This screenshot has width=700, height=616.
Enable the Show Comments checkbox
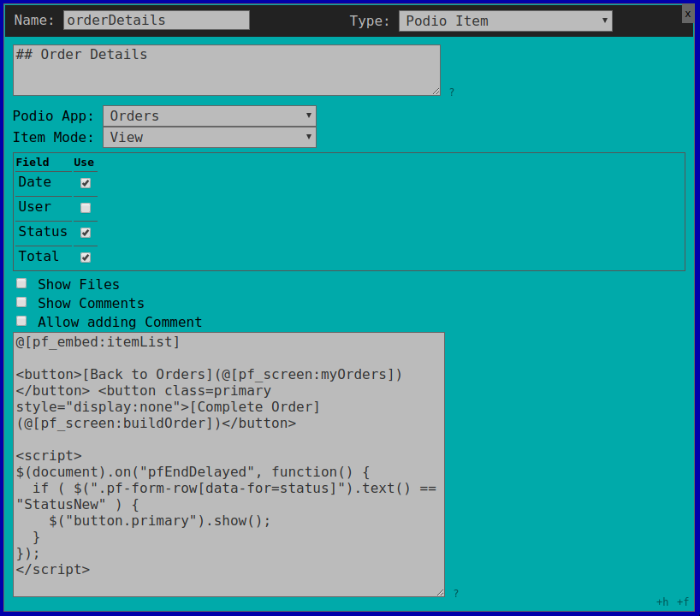[x=21, y=302]
